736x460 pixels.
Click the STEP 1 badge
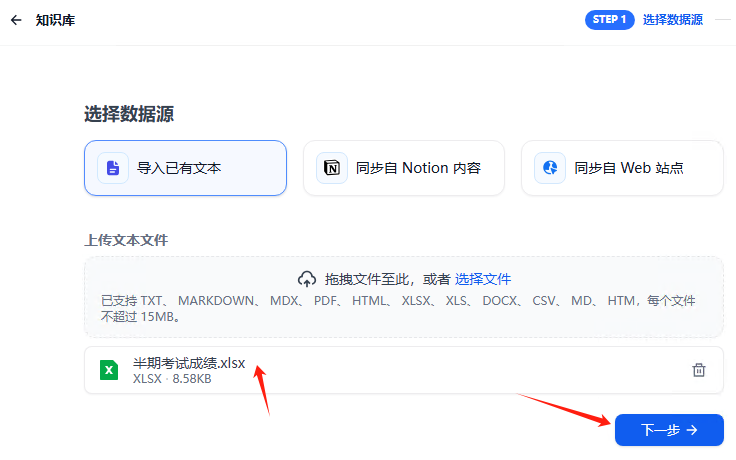[x=609, y=20]
